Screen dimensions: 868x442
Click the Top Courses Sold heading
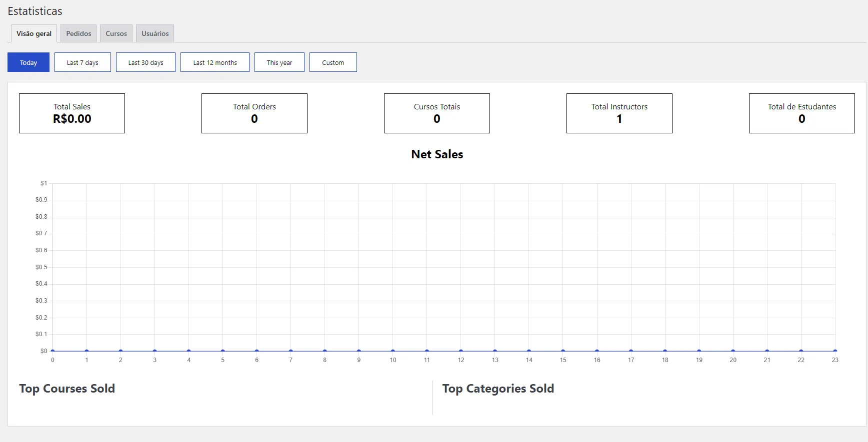pyautogui.click(x=67, y=389)
